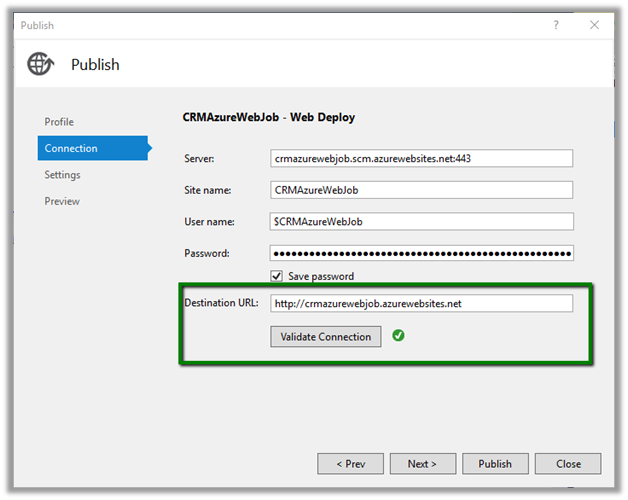Viewport: 628px width, 500px height.
Task: Go to the Preview step
Action: [x=61, y=201]
